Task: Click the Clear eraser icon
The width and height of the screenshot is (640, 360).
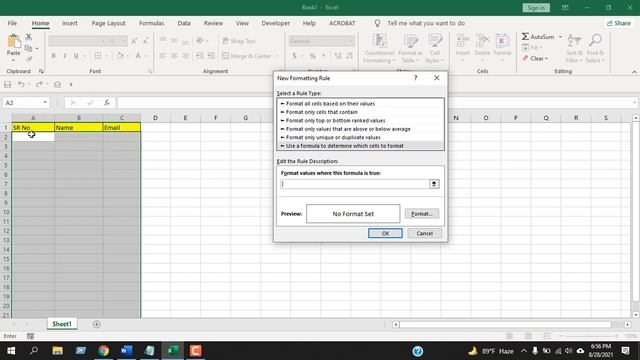Action: 525,58
